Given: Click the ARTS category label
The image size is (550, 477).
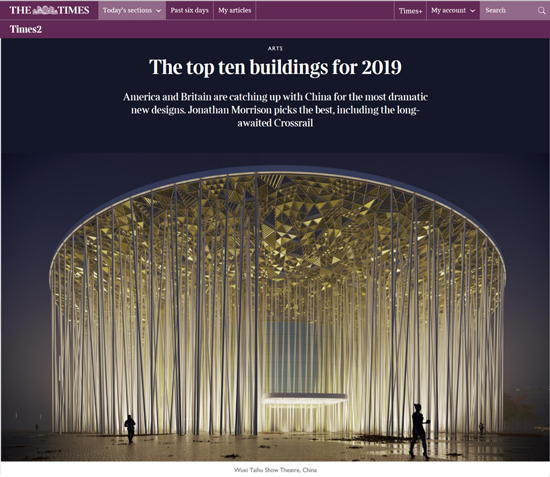Looking at the screenshot, I should (275, 48).
